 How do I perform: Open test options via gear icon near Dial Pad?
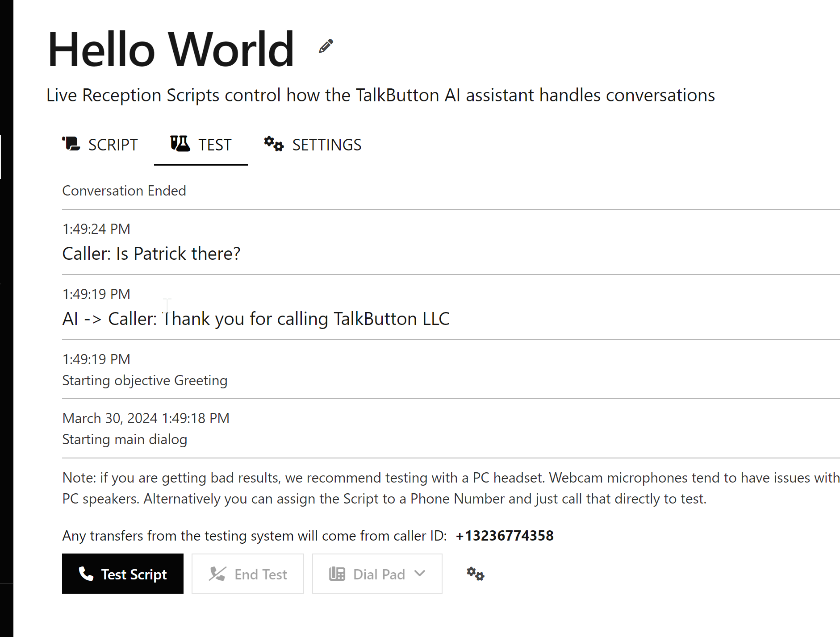click(475, 574)
